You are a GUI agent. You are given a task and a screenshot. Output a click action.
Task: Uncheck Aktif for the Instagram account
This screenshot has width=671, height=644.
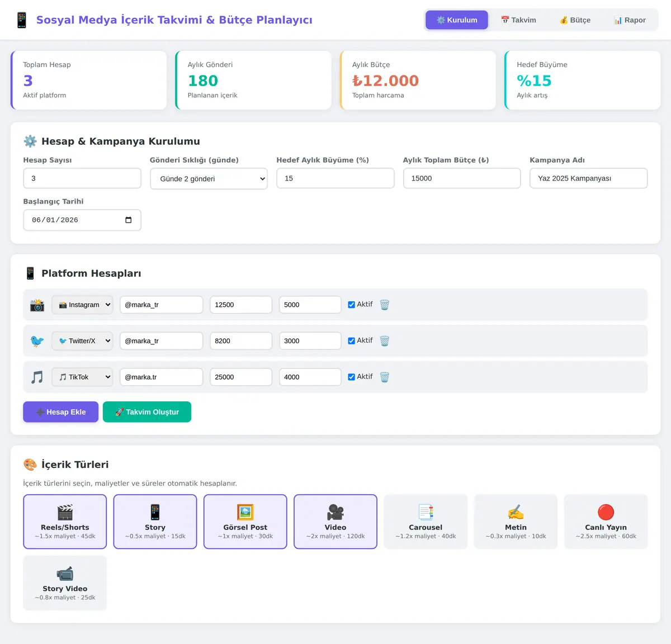[x=352, y=305]
